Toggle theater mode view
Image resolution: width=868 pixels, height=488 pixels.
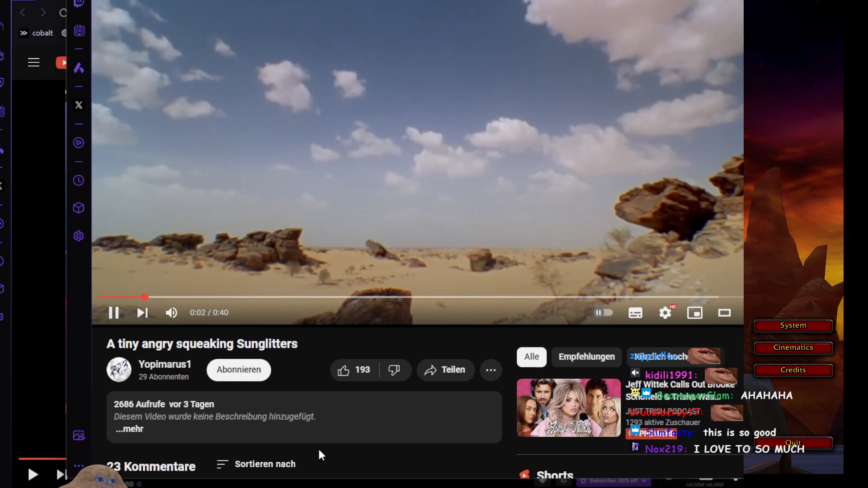click(x=724, y=313)
